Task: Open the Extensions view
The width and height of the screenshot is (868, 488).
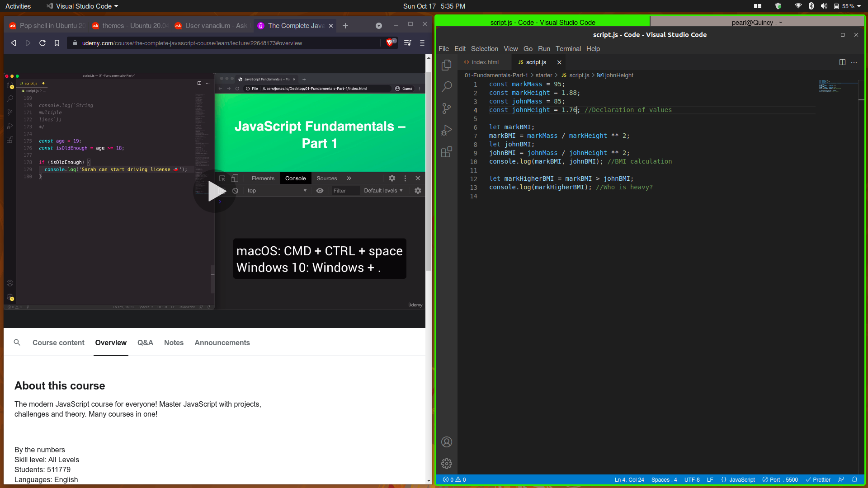Action: coord(447,152)
